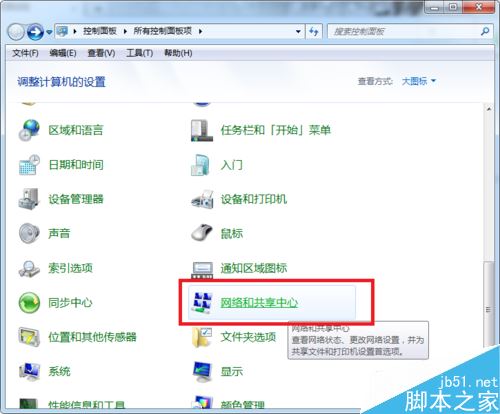This screenshot has width=500, height=414.
Task: Open the Notification Area Icons icon
Action: pos(201,269)
